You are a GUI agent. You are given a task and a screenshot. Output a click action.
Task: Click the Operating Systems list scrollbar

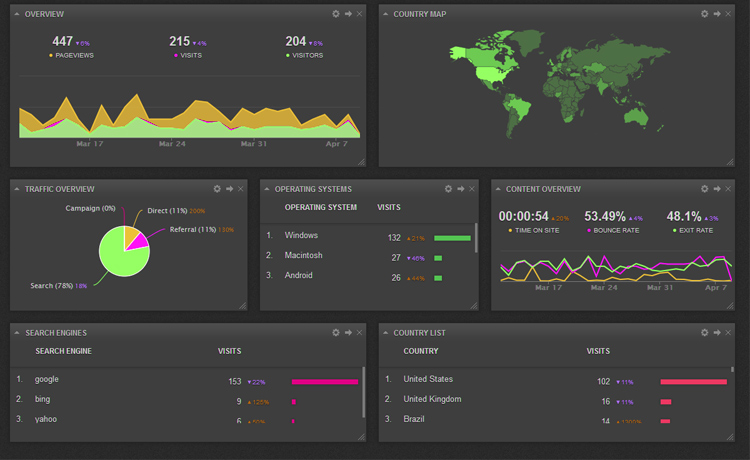coord(476,240)
